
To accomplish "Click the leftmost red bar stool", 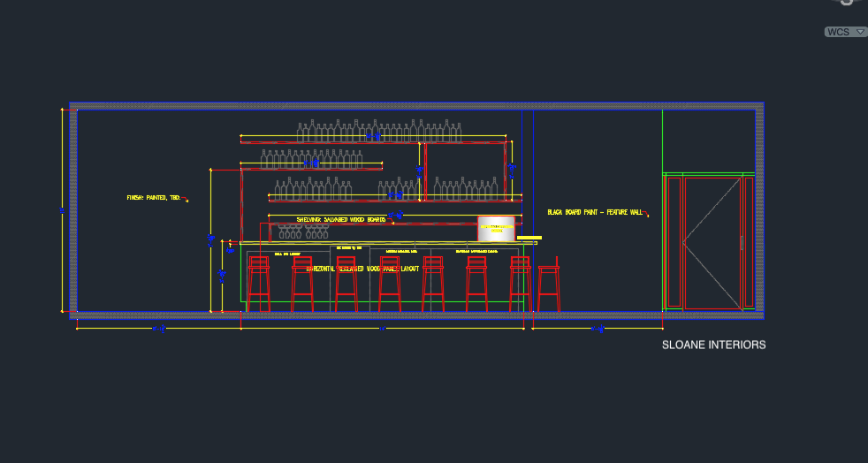I will tap(258, 285).
